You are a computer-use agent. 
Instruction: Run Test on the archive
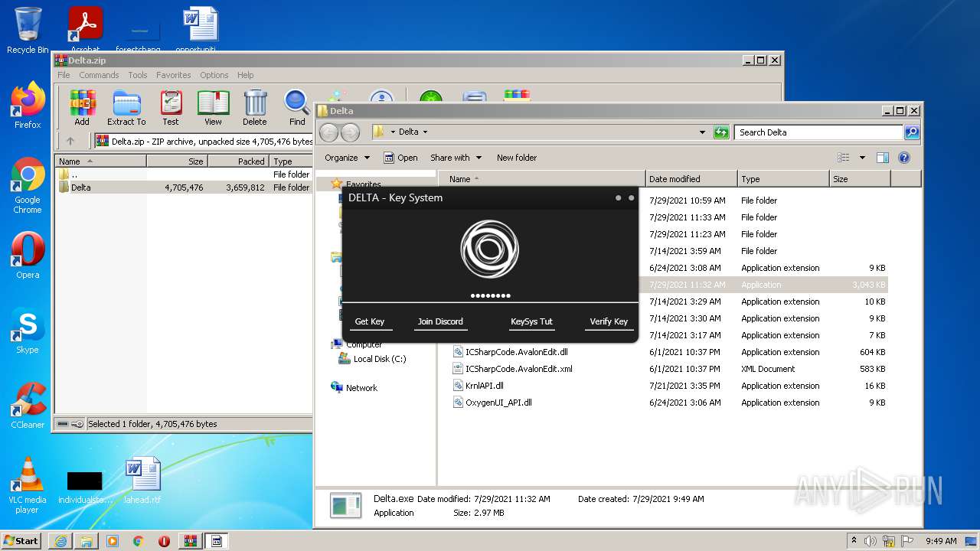[x=171, y=108]
